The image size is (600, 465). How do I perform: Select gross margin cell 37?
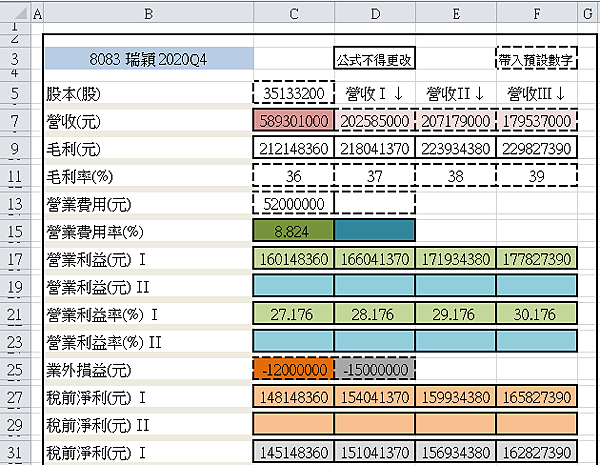pyautogui.click(x=375, y=176)
